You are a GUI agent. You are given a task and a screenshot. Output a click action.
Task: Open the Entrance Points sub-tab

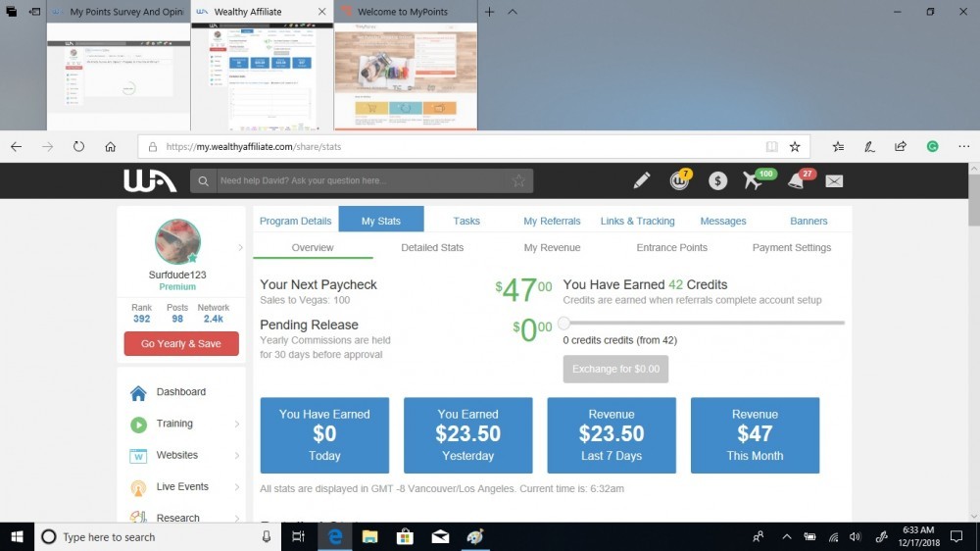[x=672, y=248]
